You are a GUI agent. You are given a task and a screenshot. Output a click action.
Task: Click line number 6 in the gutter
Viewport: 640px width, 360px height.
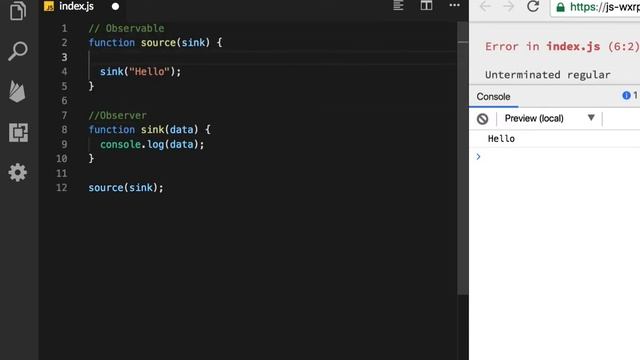tap(64, 101)
